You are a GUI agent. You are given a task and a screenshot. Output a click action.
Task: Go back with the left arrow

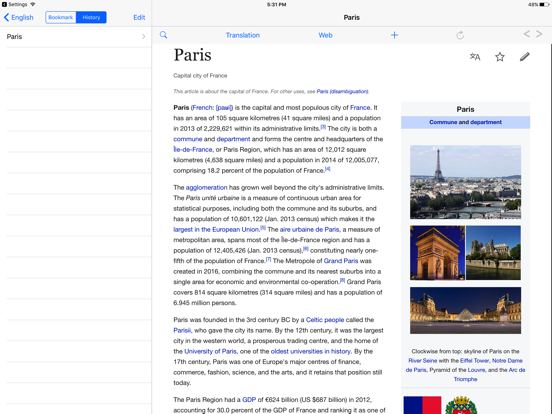point(527,34)
